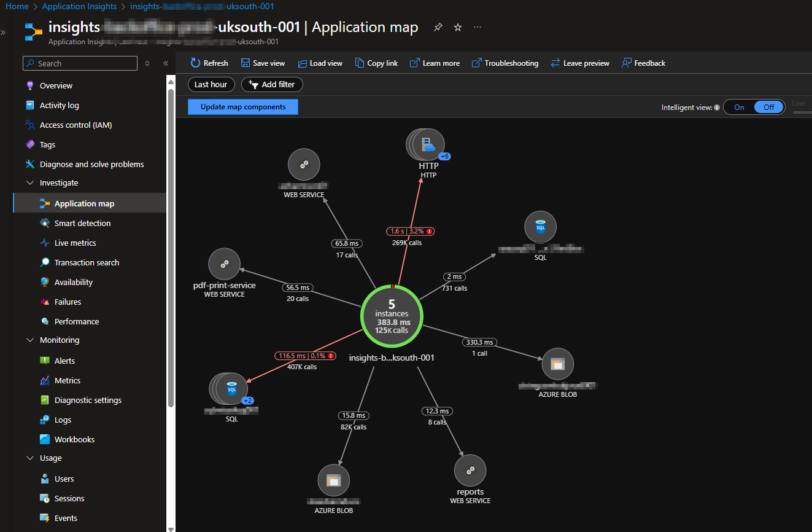Click the 1.6 s | 3.2% error label
Viewport: 812px width, 532px height.
coord(410,231)
